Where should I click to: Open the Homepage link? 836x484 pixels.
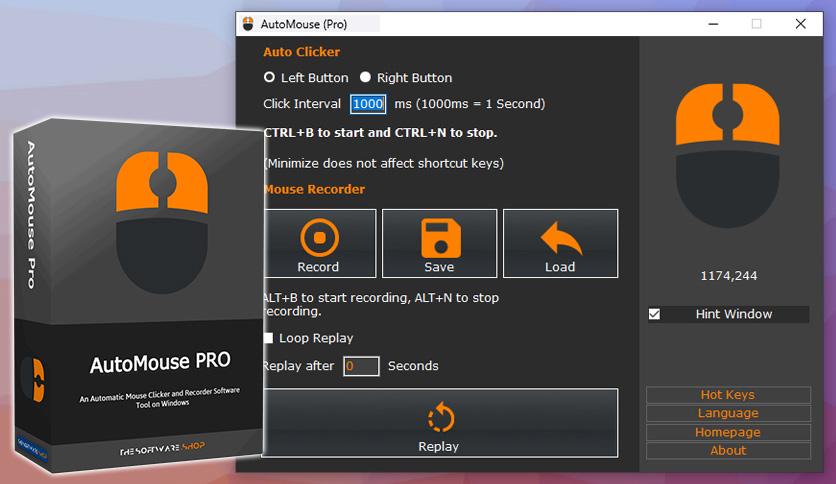728,432
